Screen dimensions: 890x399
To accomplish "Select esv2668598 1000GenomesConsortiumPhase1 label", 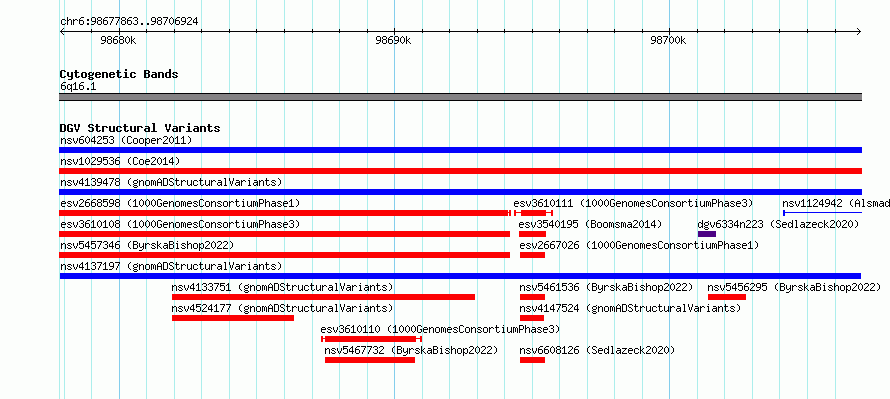I will (x=180, y=203).
